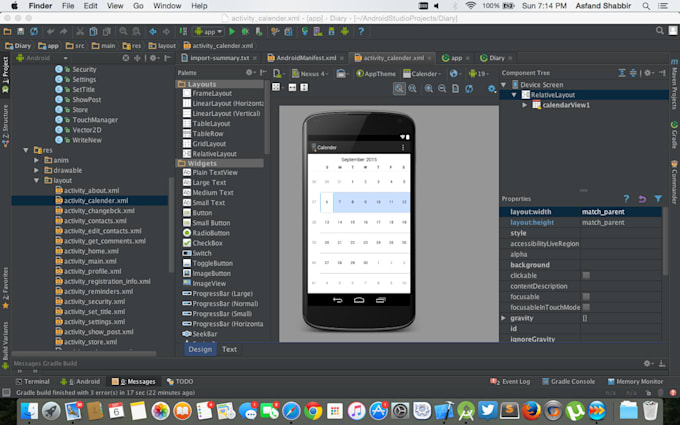Open Google Chrome from the Dock
This screenshot has width=680, height=425.
tap(313, 410)
